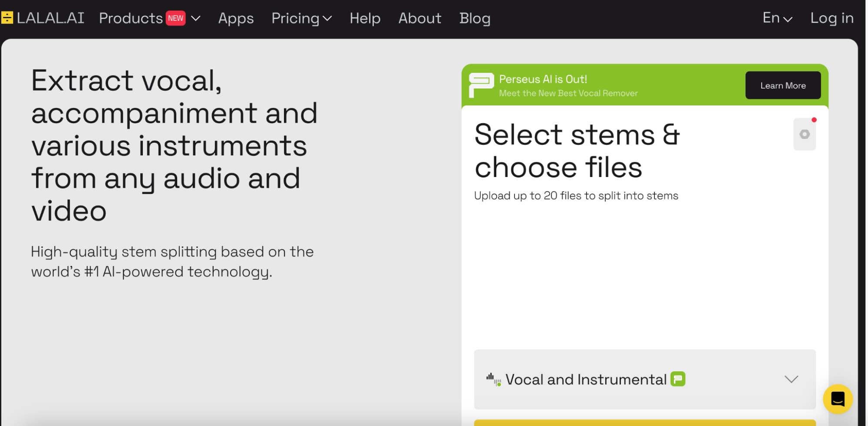
Task: Click the LALAL.AI logo icon
Action: 7,18
